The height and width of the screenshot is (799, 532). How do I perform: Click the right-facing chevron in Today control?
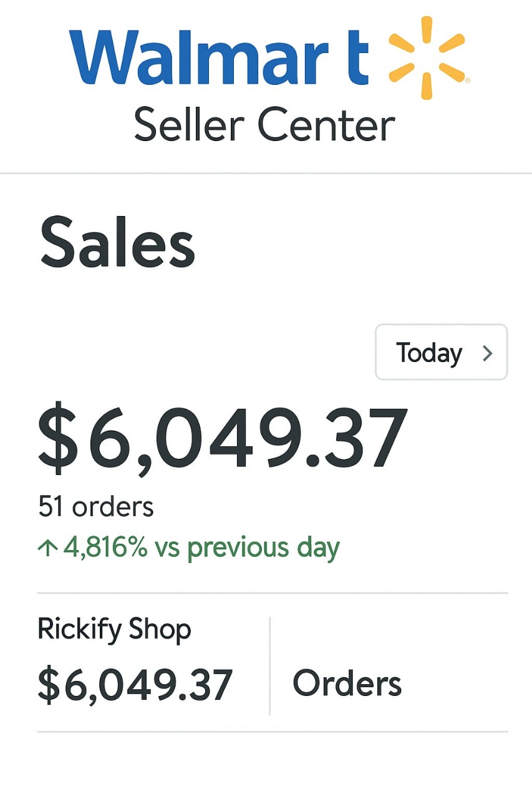pyautogui.click(x=489, y=353)
